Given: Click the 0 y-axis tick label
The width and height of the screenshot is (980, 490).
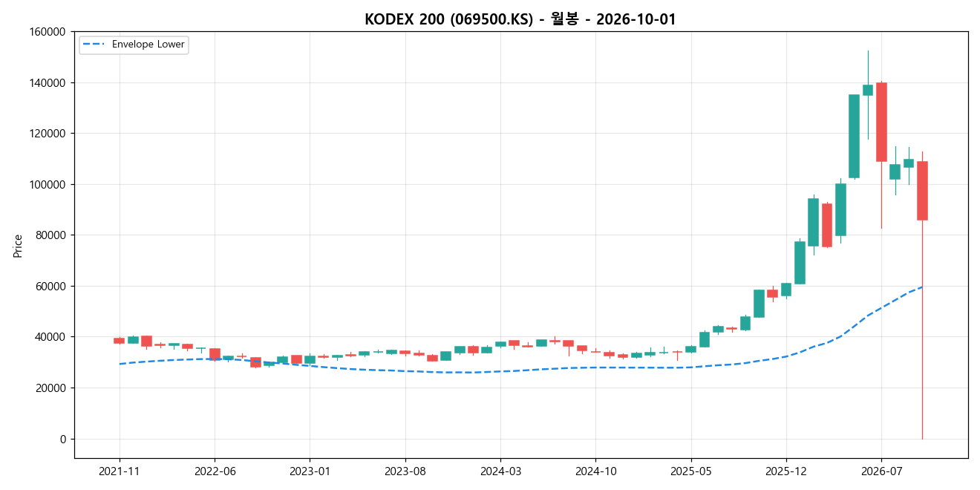Looking at the screenshot, I should click(x=63, y=439).
